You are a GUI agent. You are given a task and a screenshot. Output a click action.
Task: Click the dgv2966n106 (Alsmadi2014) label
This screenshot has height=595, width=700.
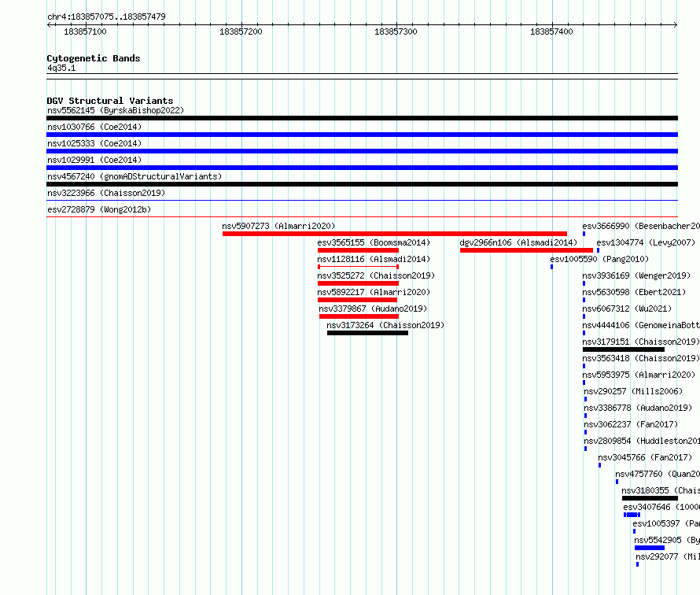coord(518,242)
